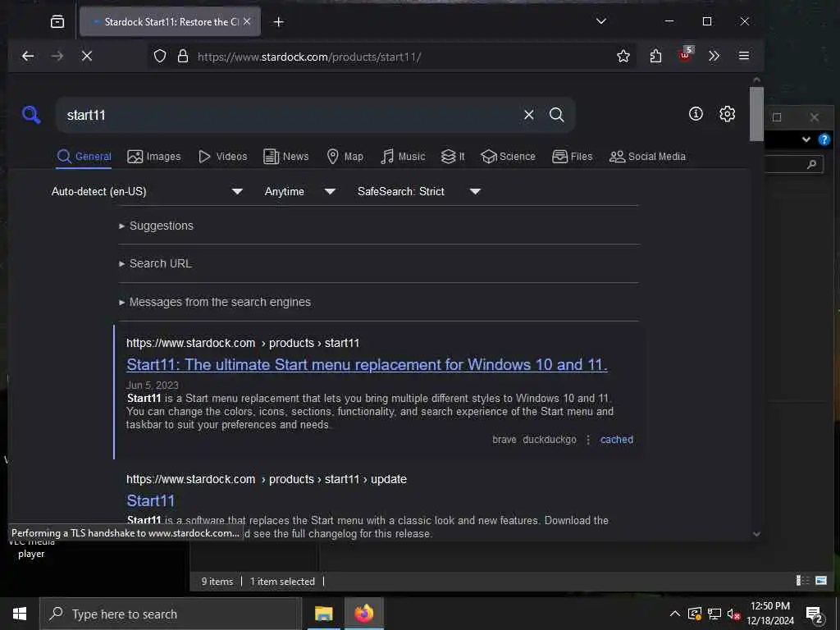Open tracking protection shield icon
Viewport: 840px width, 630px height.
coord(160,57)
